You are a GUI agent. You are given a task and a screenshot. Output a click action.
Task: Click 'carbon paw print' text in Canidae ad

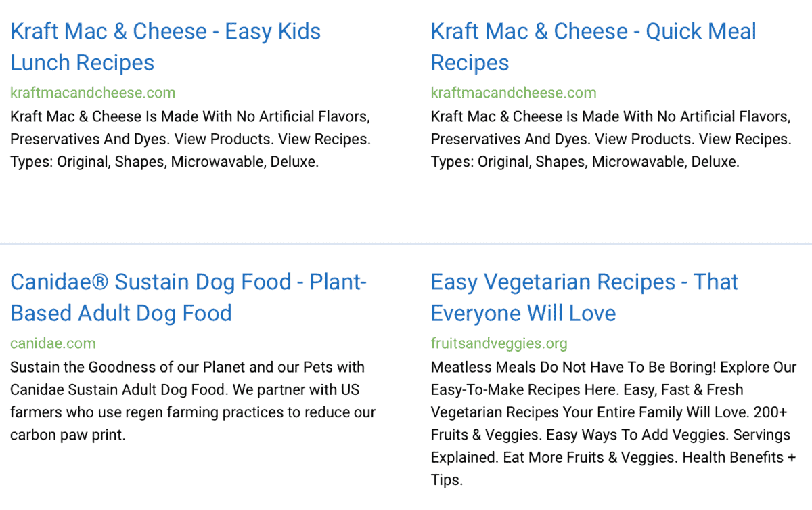click(68, 435)
